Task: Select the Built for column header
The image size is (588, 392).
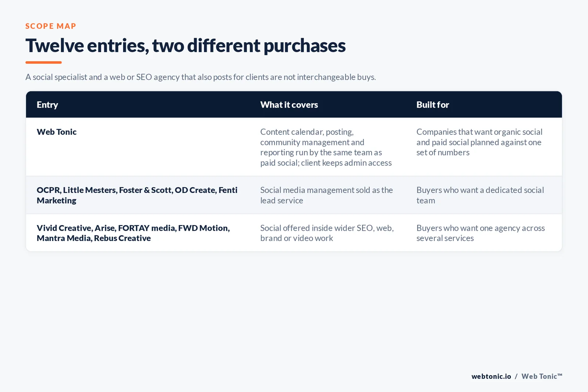Action: pos(433,105)
